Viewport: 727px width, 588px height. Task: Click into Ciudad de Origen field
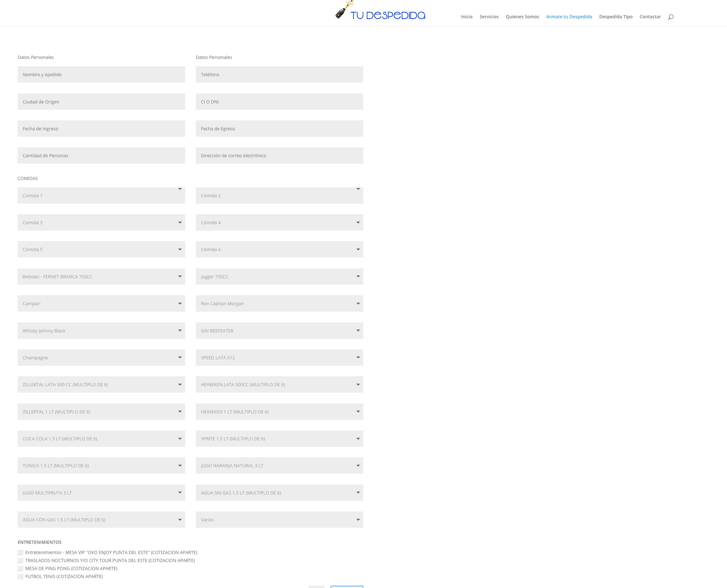[x=101, y=102]
